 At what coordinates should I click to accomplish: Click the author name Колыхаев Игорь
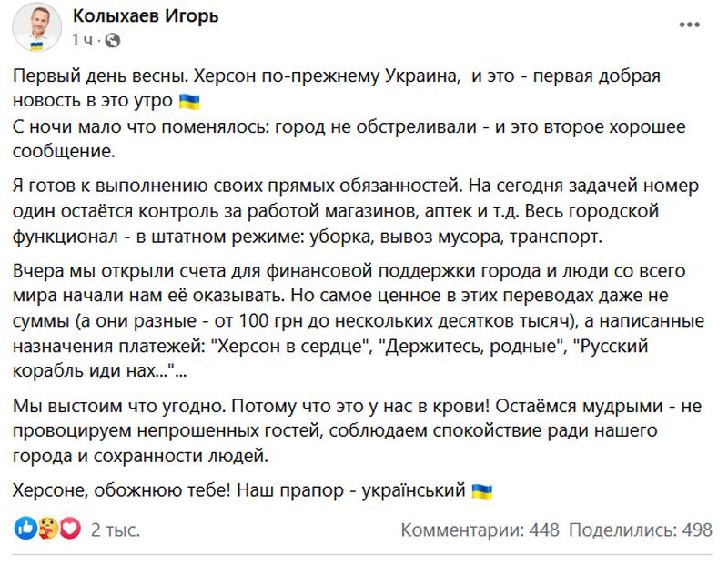146,15
